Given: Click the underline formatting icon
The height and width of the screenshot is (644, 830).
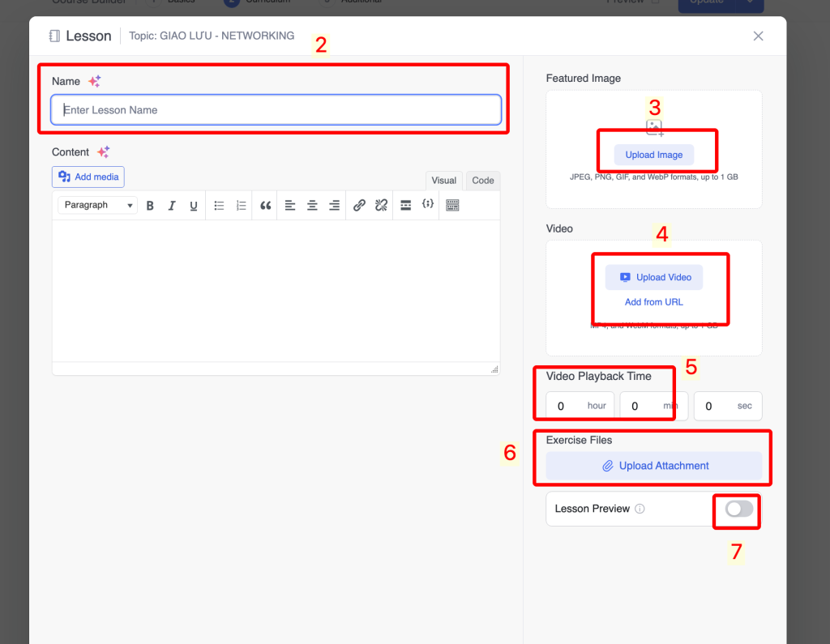Looking at the screenshot, I should coord(194,206).
